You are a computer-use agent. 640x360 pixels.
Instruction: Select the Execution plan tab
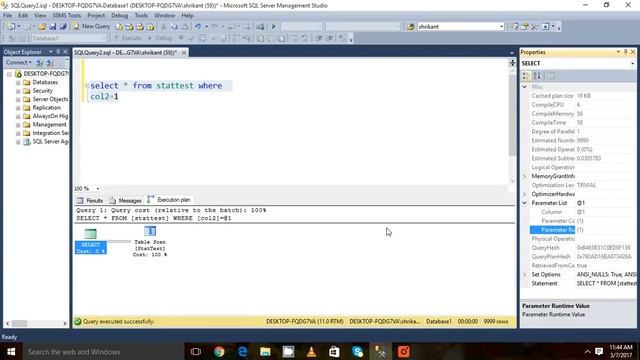pyautogui.click(x=169, y=200)
